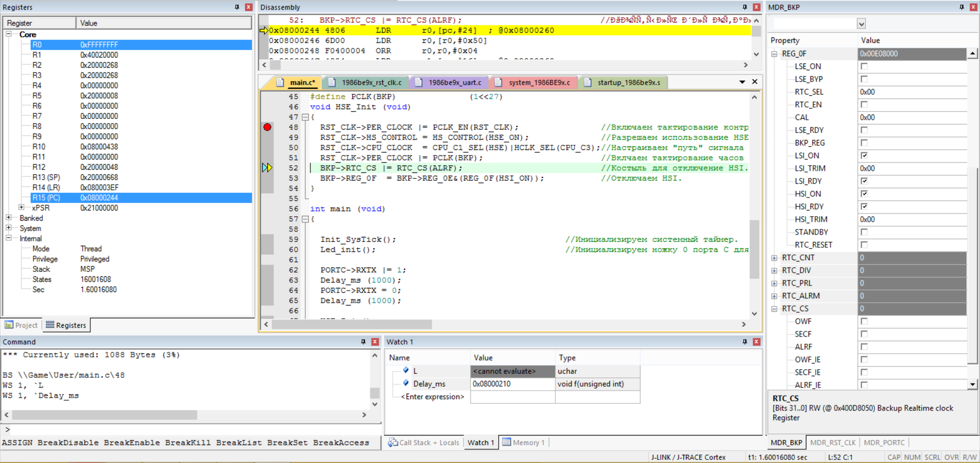Enable the LSE_ON checkbox

point(864,66)
